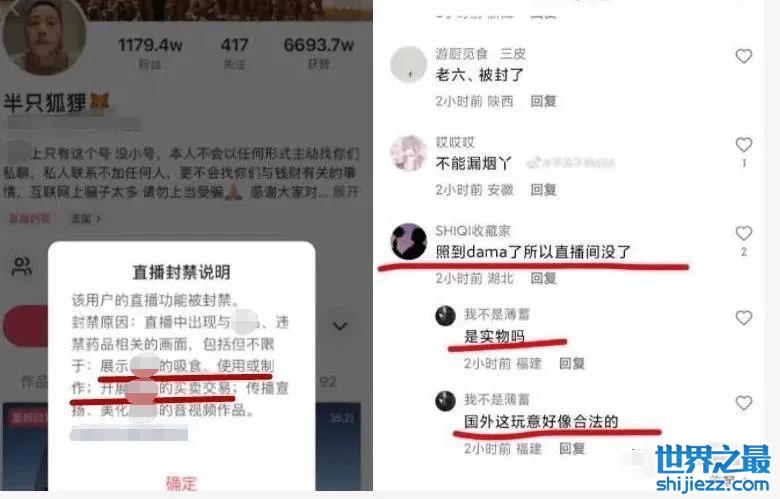Expand the profile bio via 展开
Viewport: 780px width, 499px height.
tap(346, 192)
